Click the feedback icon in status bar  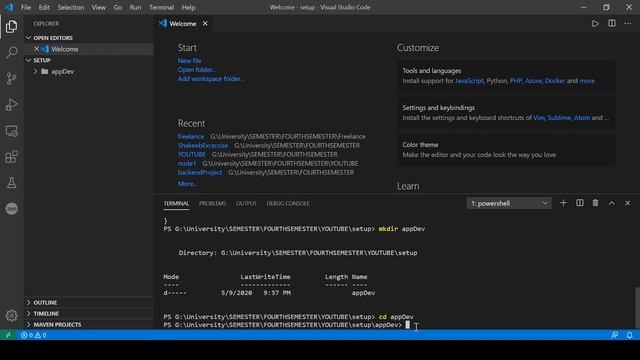click(x=614, y=335)
